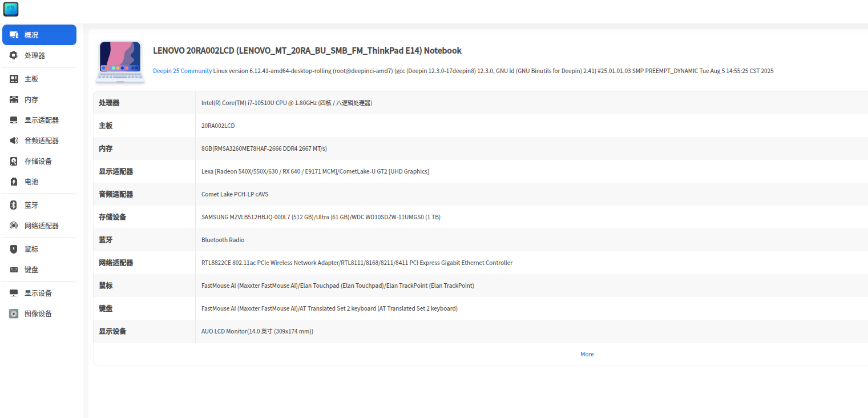Open the 主板 motherboard icon entry
This screenshot has width=868, height=418.
coord(14,79)
